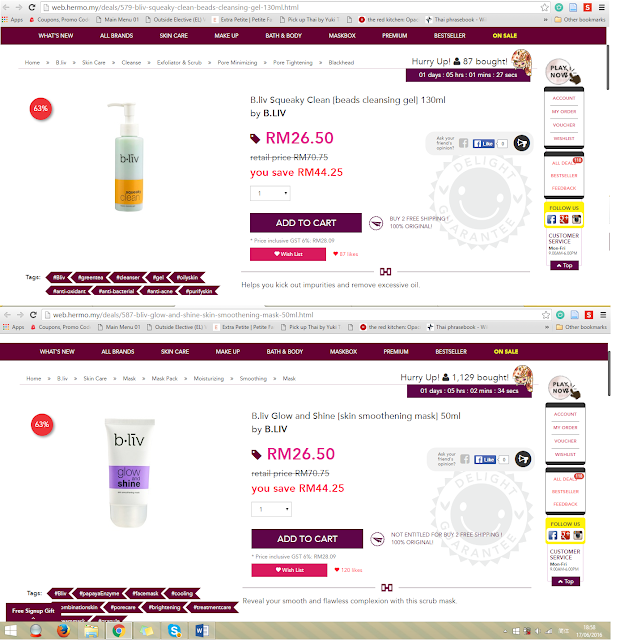Click ADD TO CART for Glow and Shine mask

pyautogui.click(x=307, y=539)
